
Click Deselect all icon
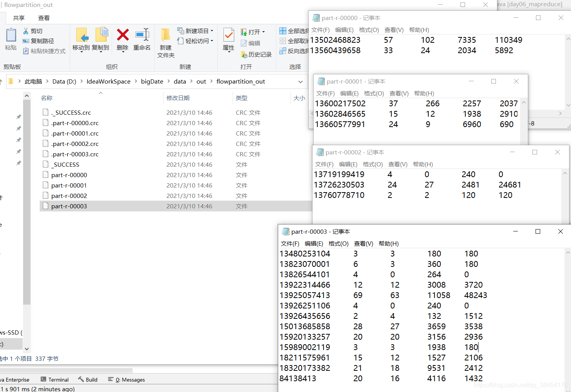click(283, 41)
